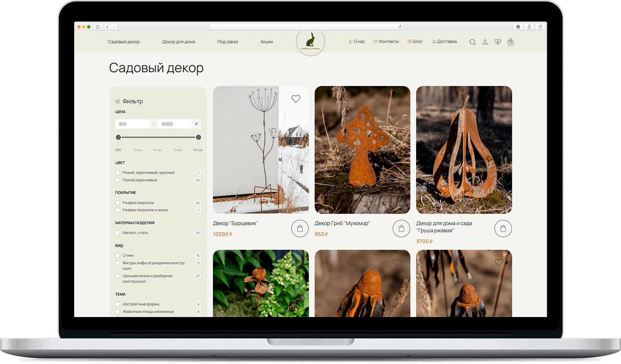
Task: Select the "Абстрактные формы" theme checkbox
Action: point(118,304)
